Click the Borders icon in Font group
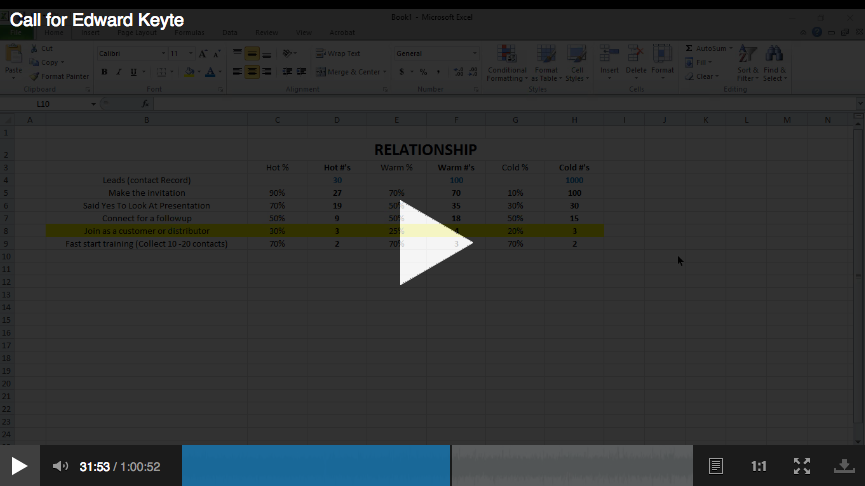 [162, 72]
